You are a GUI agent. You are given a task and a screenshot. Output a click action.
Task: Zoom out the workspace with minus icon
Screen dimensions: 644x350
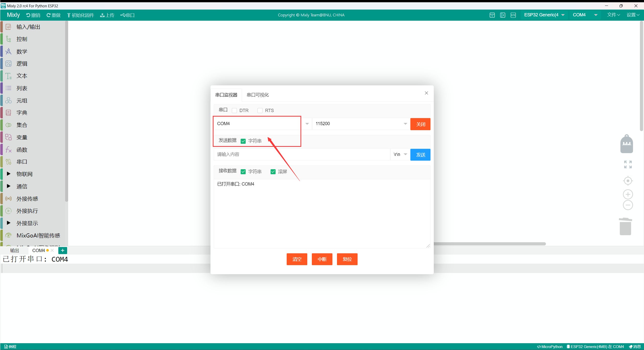coord(628,205)
